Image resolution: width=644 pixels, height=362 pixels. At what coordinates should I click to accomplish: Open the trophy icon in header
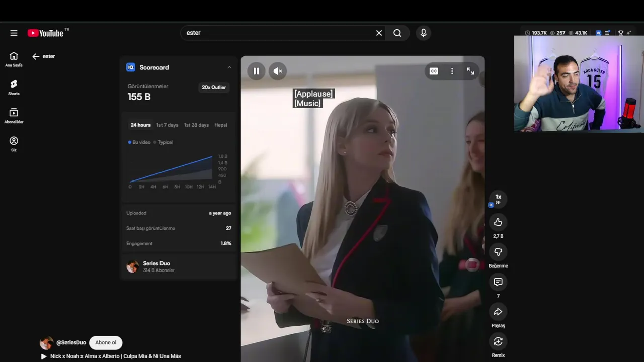coord(621,33)
